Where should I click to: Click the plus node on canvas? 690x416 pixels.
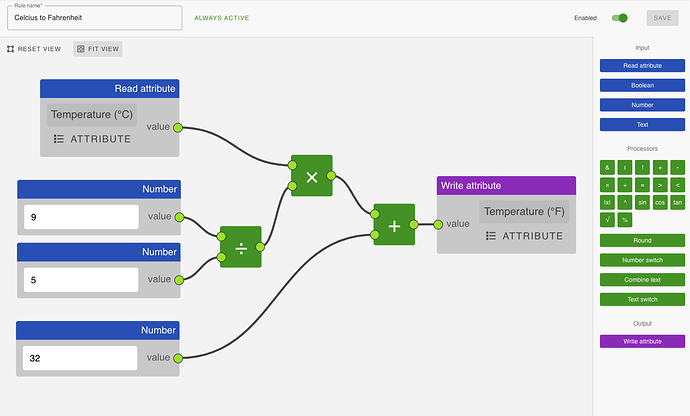click(x=394, y=225)
